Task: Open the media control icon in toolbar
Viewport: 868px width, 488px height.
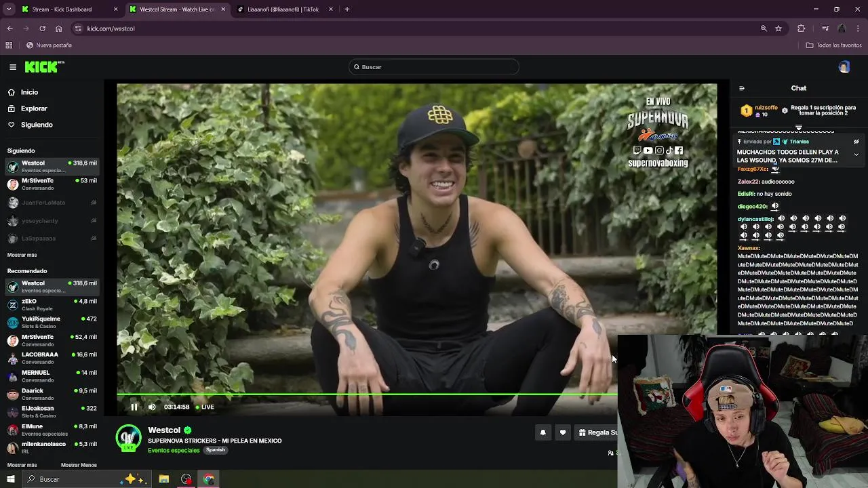Action: 825,28
